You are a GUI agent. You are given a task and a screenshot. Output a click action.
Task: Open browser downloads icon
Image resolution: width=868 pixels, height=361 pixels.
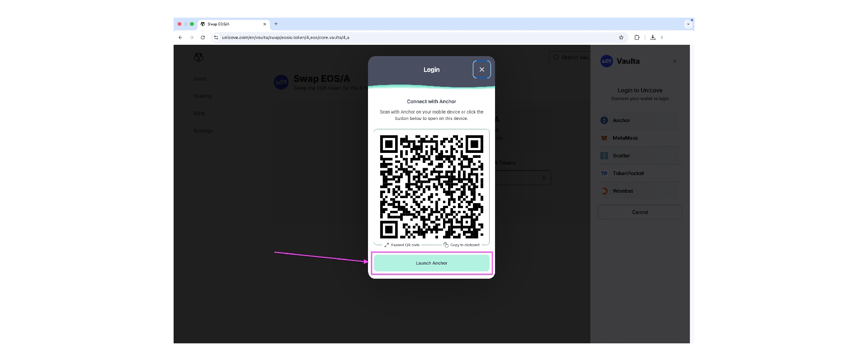(x=653, y=38)
